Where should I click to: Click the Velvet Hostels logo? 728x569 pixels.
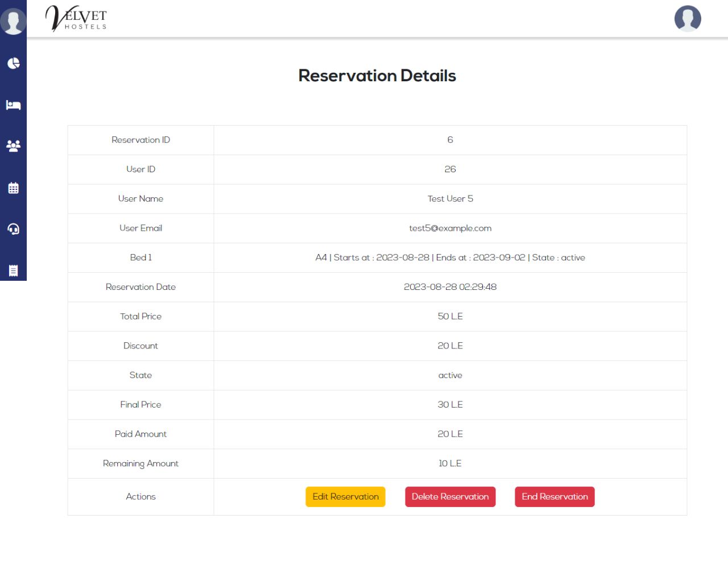click(76, 18)
